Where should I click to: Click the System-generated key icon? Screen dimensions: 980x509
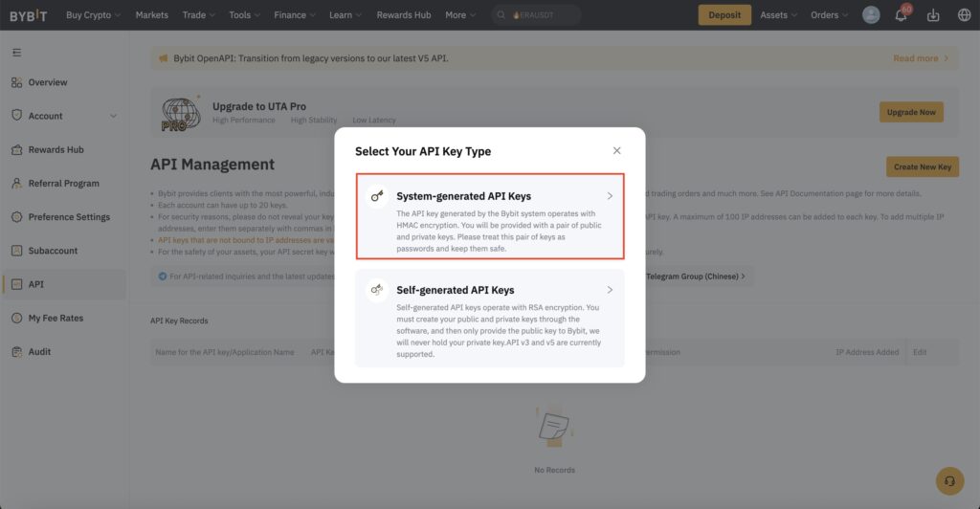pyautogui.click(x=377, y=196)
